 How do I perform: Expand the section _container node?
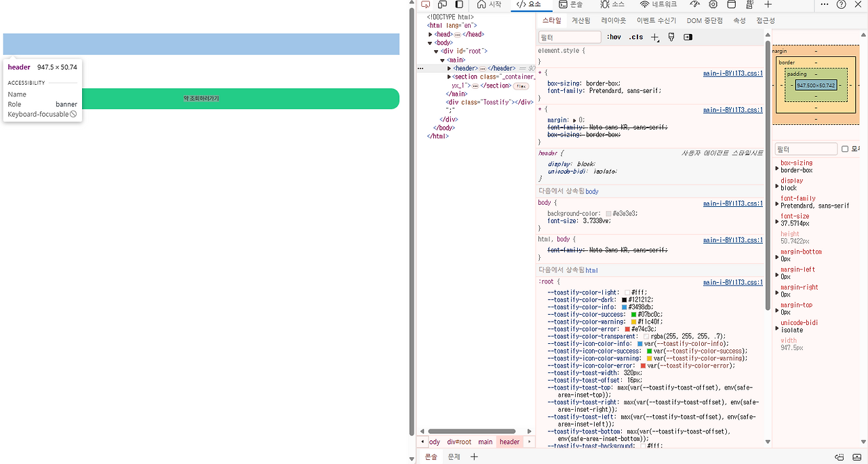tap(449, 77)
